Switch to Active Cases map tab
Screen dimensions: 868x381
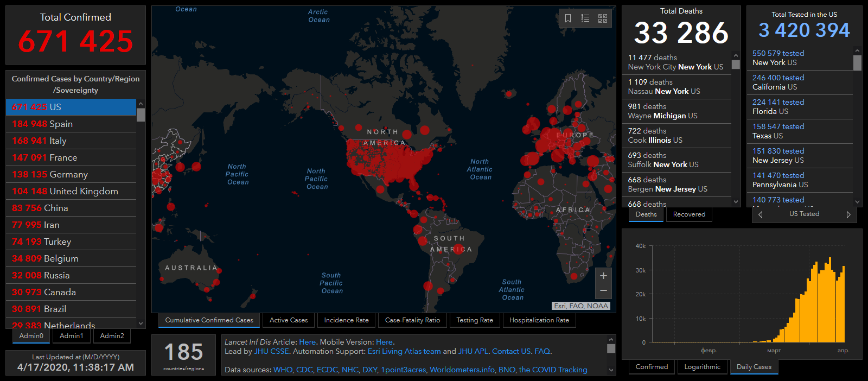pos(289,320)
